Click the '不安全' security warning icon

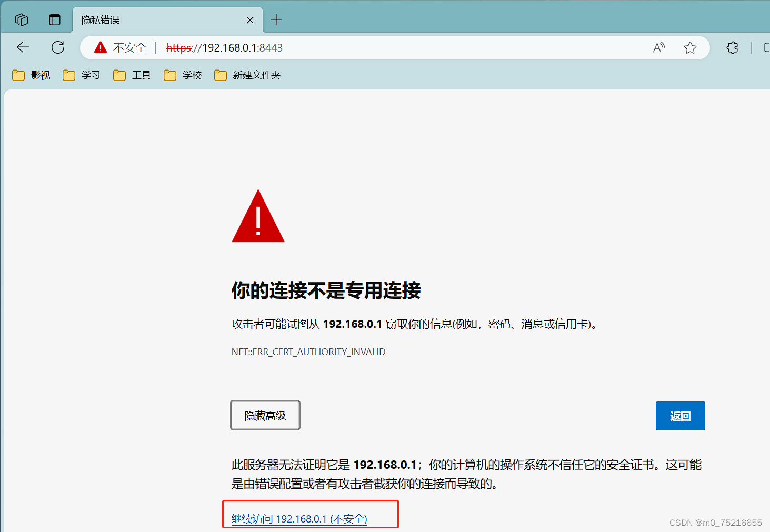(100, 47)
